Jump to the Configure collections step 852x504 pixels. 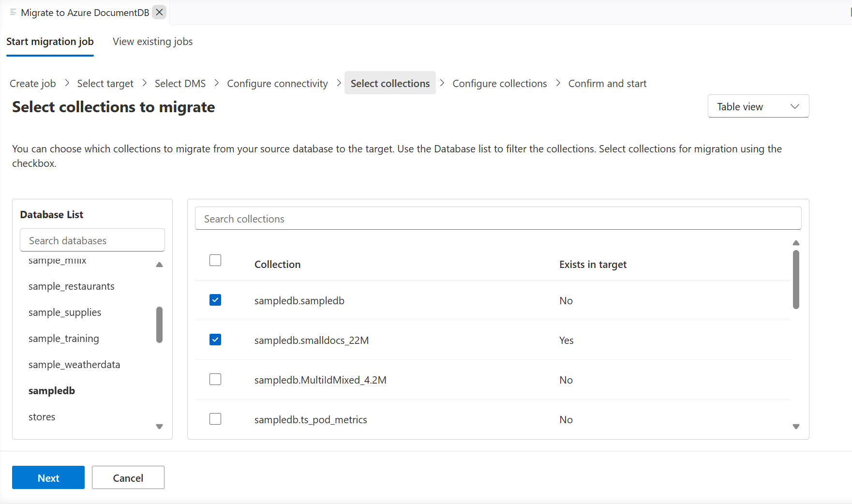tap(500, 84)
